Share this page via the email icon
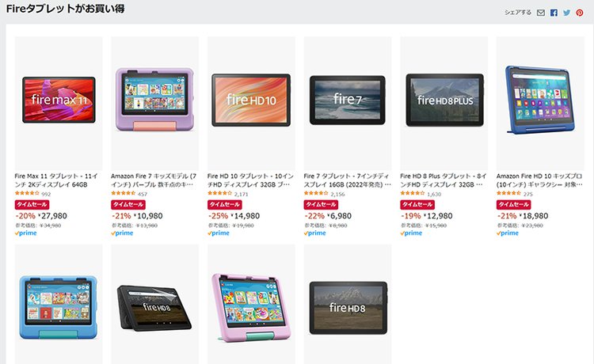The height and width of the screenshot is (364, 594). tap(541, 13)
